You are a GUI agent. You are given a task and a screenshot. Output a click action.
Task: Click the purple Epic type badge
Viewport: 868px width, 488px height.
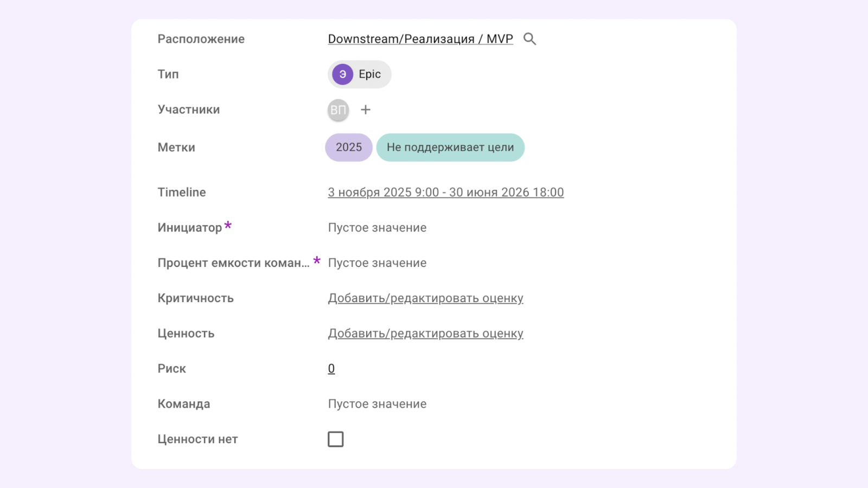(x=359, y=74)
